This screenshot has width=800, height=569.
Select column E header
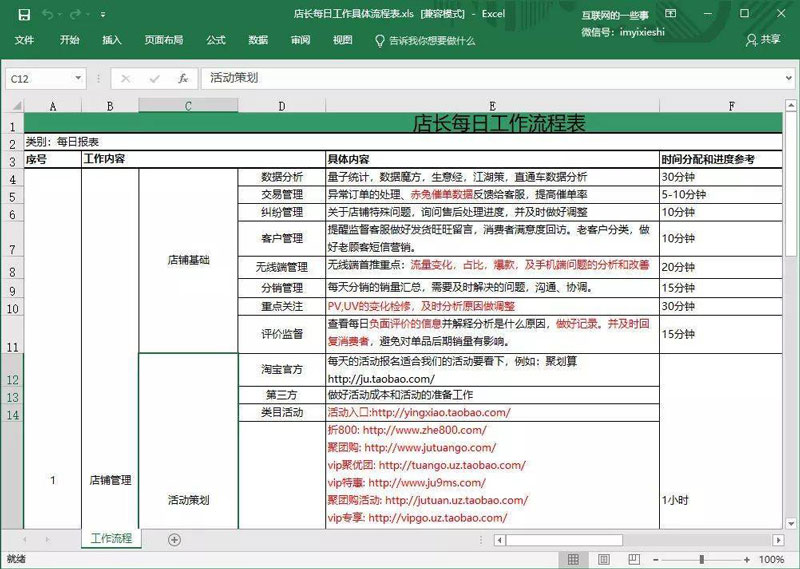tap(492, 106)
